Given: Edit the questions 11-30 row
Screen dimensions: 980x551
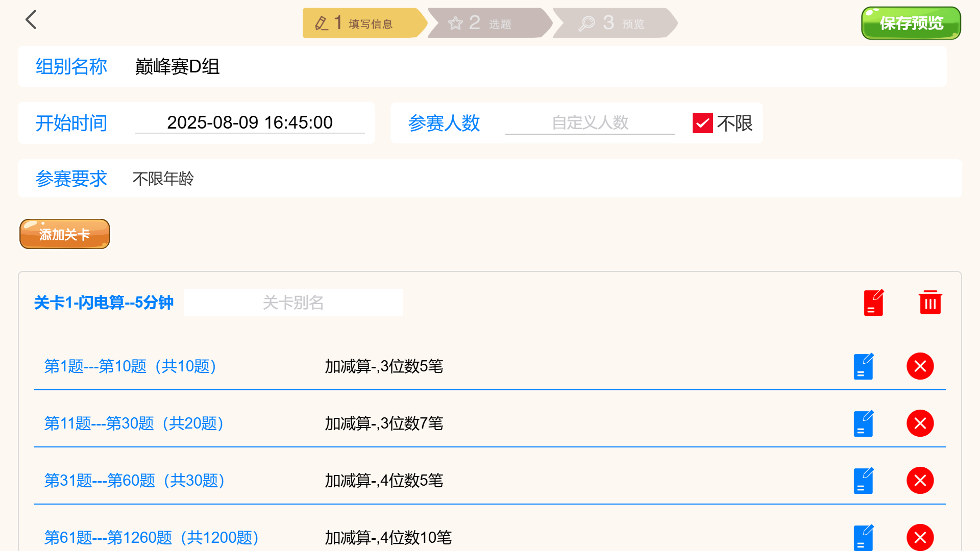Looking at the screenshot, I should pos(863,423).
